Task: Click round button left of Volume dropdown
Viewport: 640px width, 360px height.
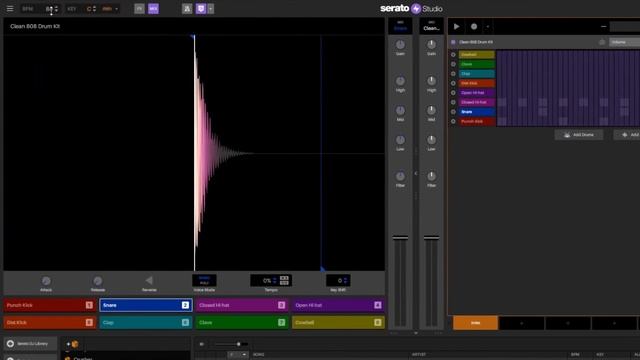Action: coord(602,42)
